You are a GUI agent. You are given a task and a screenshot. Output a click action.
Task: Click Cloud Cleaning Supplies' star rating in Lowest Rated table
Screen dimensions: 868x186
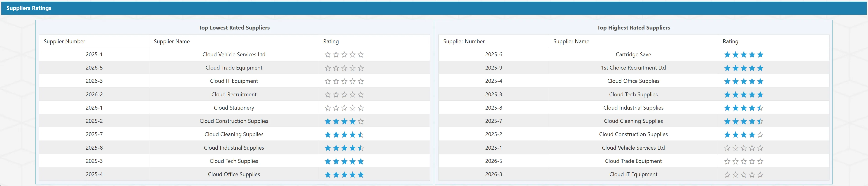344,135
